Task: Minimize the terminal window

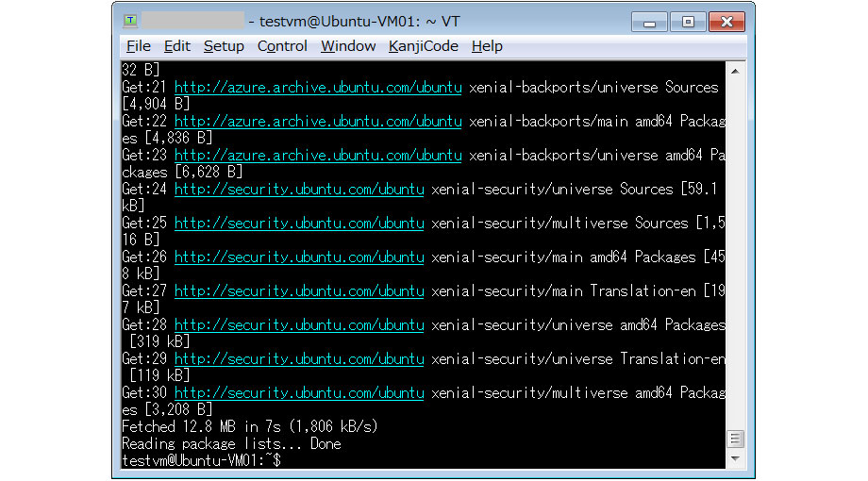Action: click(649, 22)
